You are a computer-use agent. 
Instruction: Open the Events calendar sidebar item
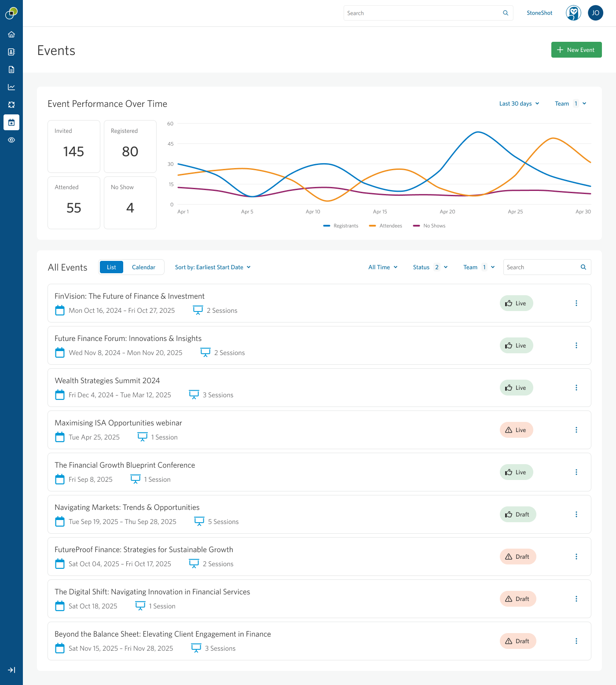11,122
